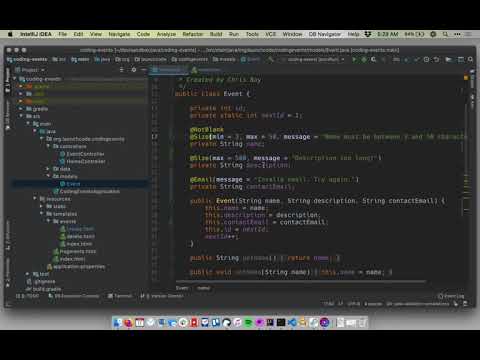Run the application with the green play icon

coord(354,60)
